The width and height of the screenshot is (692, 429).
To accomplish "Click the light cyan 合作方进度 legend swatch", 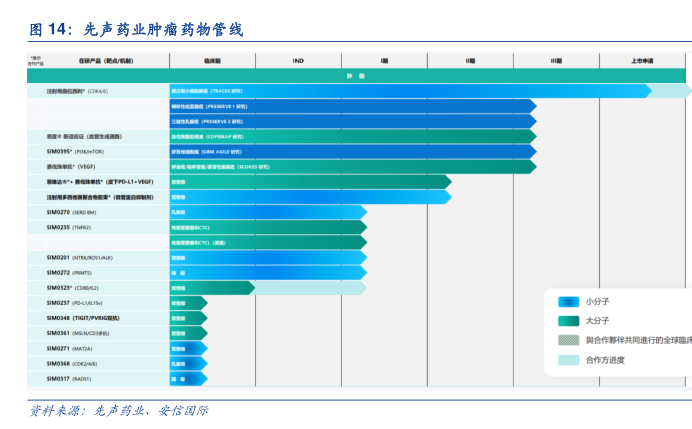I will click(568, 360).
